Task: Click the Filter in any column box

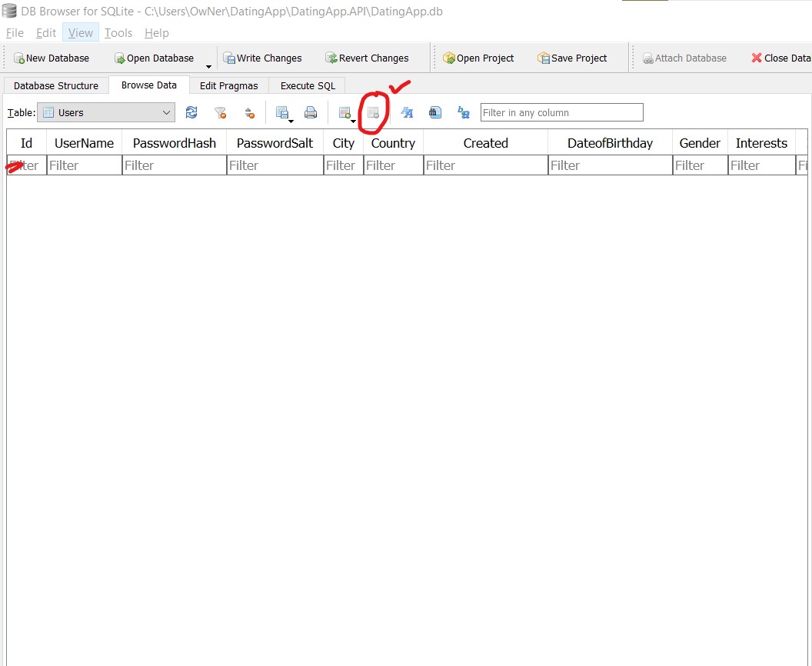Action: pyautogui.click(x=561, y=112)
